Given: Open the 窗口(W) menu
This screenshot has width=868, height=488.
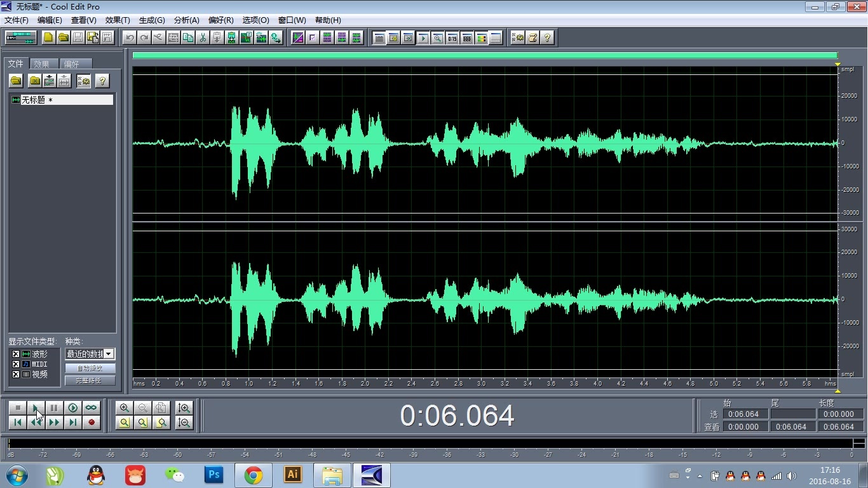Looking at the screenshot, I should coord(292,20).
